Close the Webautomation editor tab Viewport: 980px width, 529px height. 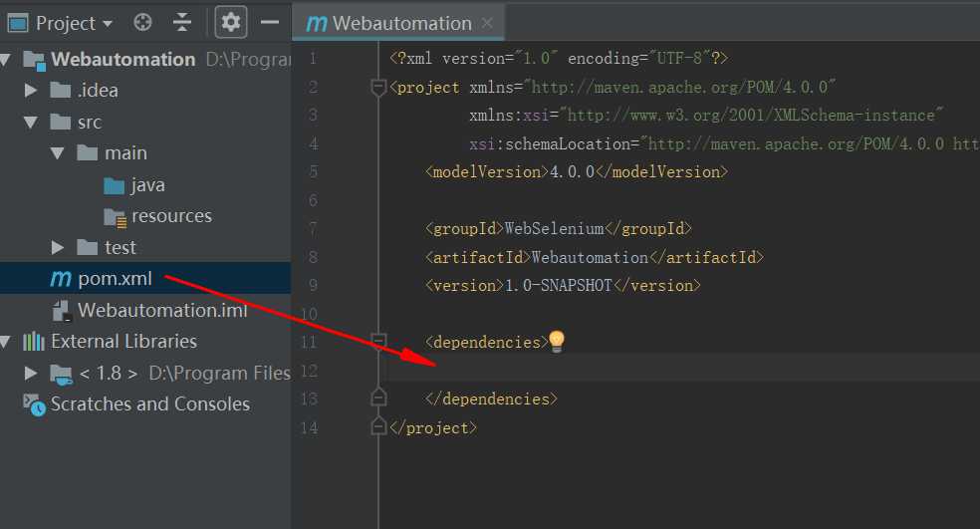[x=487, y=23]
